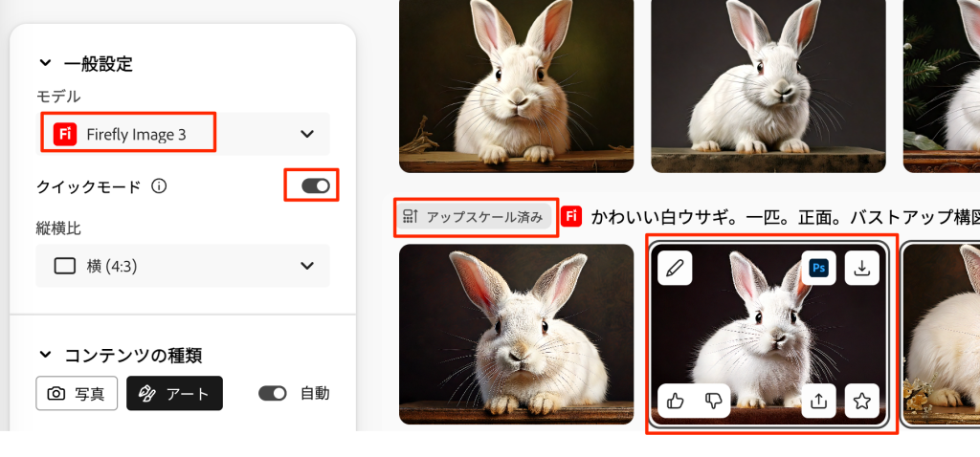Toggle the クイックモード switch
980x457 pixels.
click(x=315, y=185)
